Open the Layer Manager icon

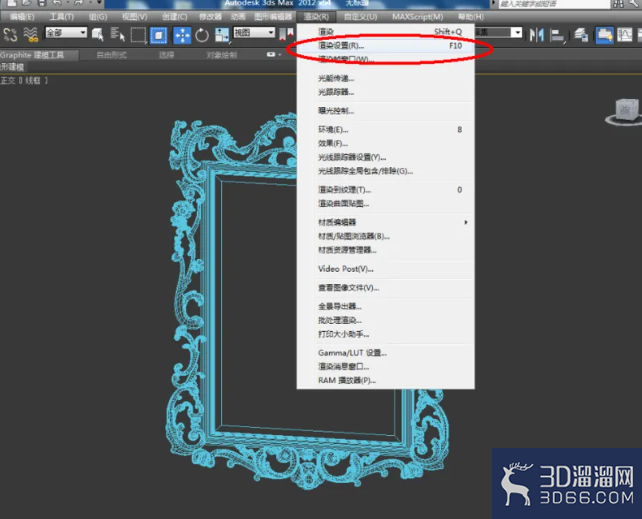tap(581, 35)
